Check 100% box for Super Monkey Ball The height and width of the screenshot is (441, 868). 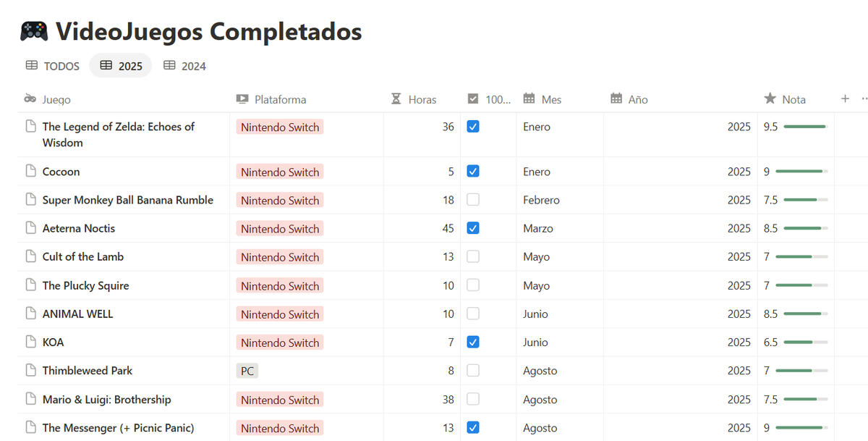(473, 199)
